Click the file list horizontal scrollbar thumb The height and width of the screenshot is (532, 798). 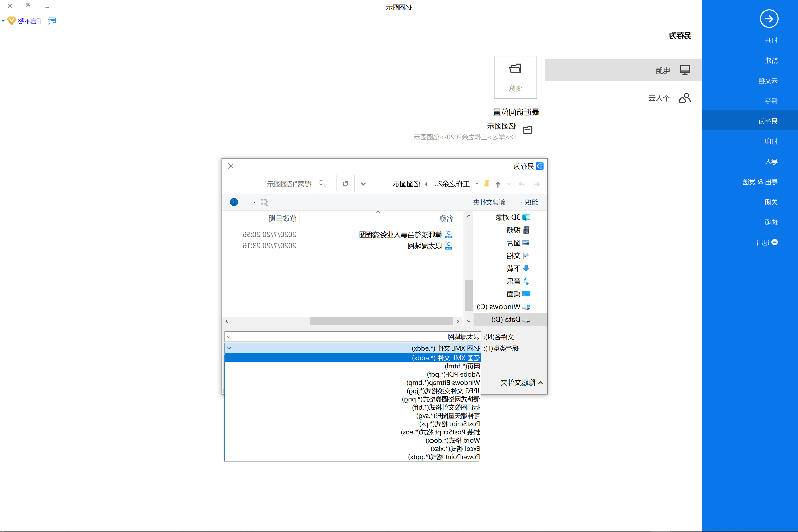click(x=381, y=321)
